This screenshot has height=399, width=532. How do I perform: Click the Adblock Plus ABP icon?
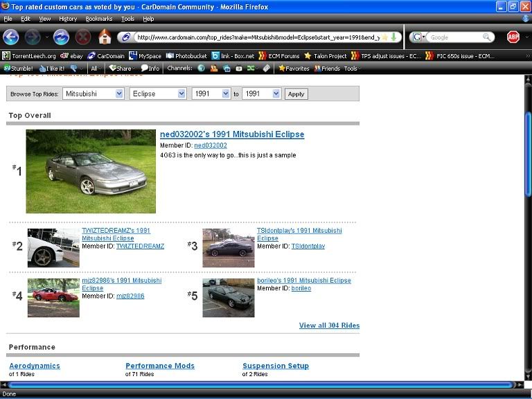pos(513,37)
